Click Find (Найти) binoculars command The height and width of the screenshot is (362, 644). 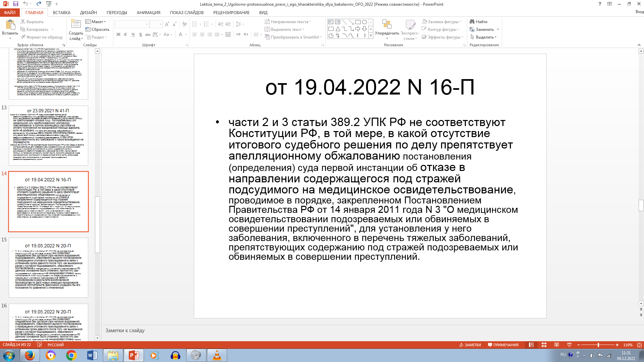(x=479, y=22)
